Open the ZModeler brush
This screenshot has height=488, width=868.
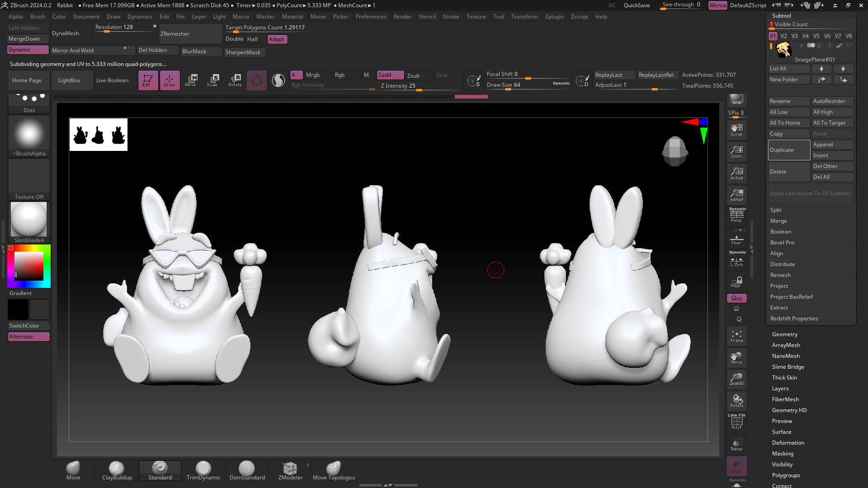[290, 470]
